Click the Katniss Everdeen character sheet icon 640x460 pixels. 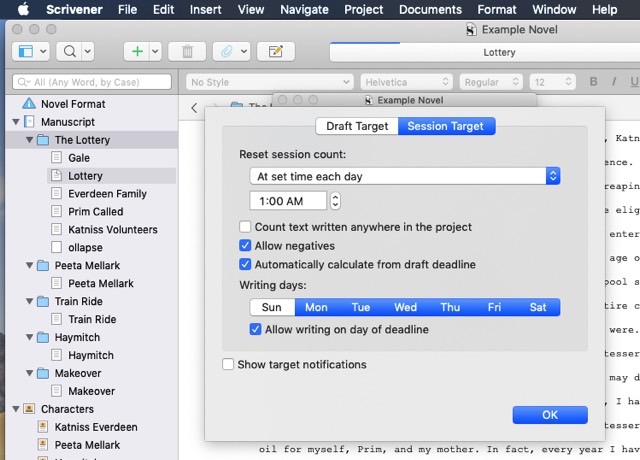[x=42, y=427]
